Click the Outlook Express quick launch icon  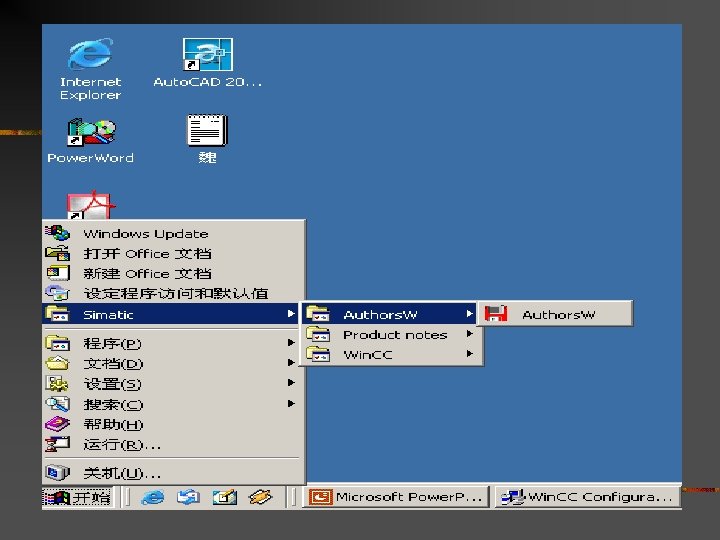tap(188, 497)
